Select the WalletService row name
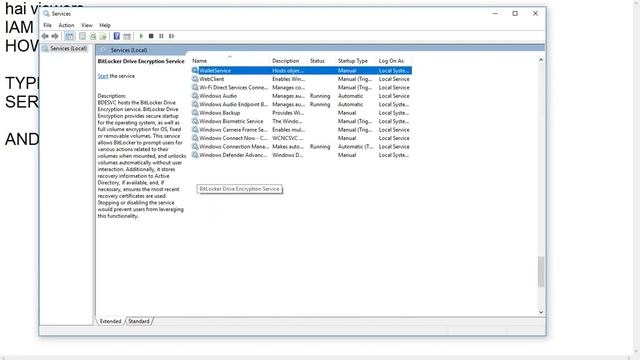 [215, 71]
